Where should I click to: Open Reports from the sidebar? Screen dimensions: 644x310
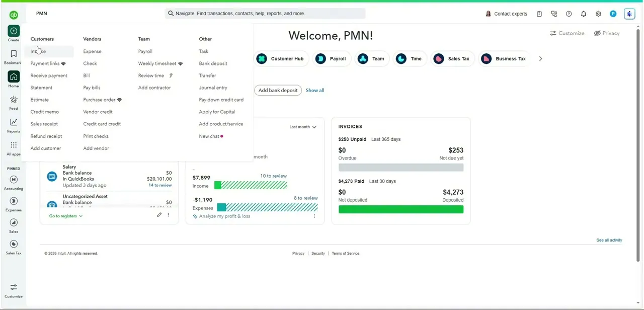point(14,122)
